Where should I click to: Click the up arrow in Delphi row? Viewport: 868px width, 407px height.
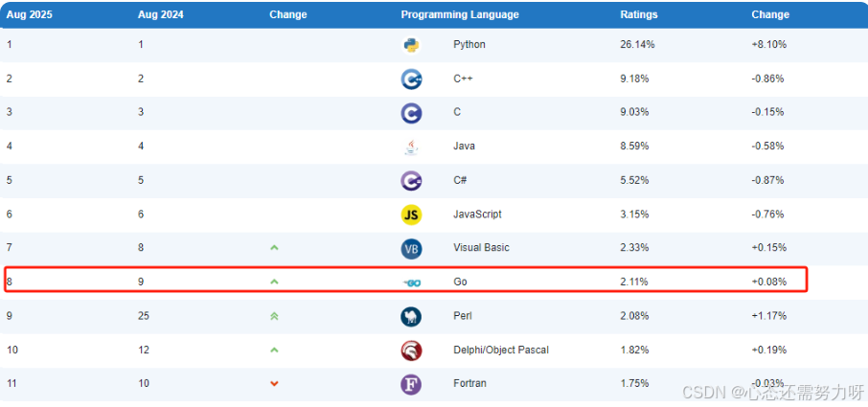[274, 350]
